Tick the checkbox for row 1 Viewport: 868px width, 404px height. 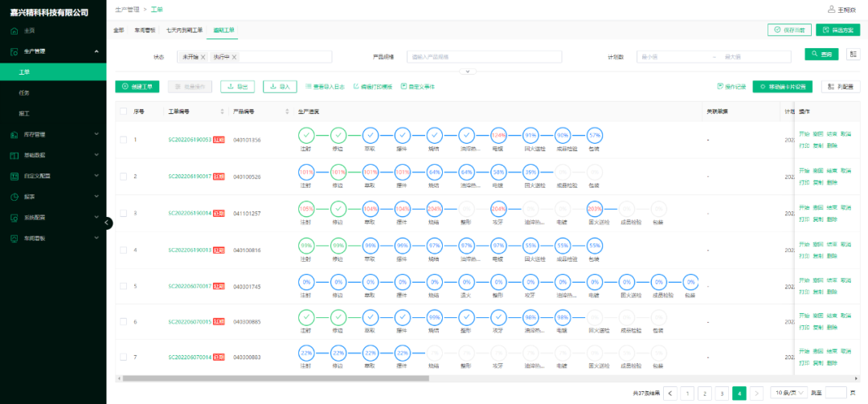coord(123,140)
